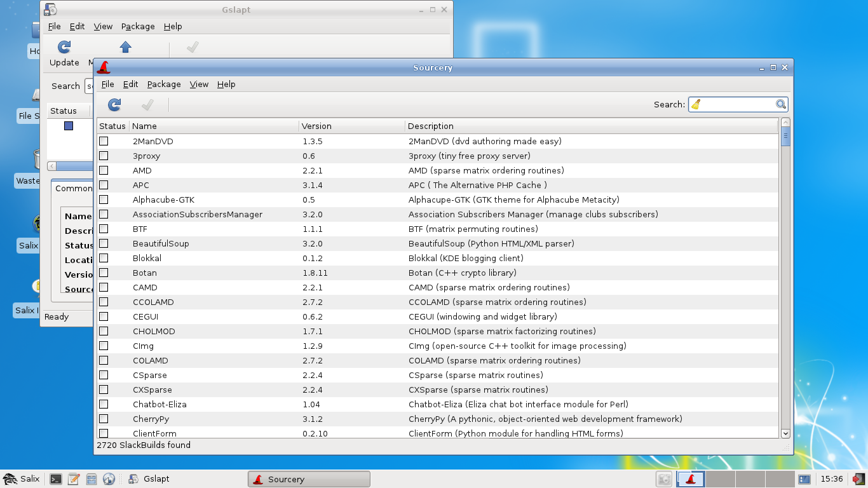
Task: Click the scrollbar up arrow in Sourcery list
Action: click(785, 122)
